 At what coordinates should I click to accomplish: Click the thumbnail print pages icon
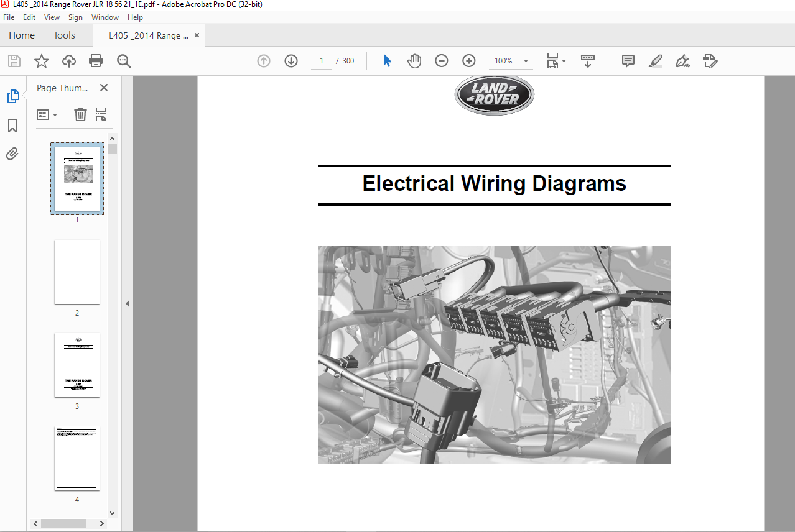(x=101, y=114)
